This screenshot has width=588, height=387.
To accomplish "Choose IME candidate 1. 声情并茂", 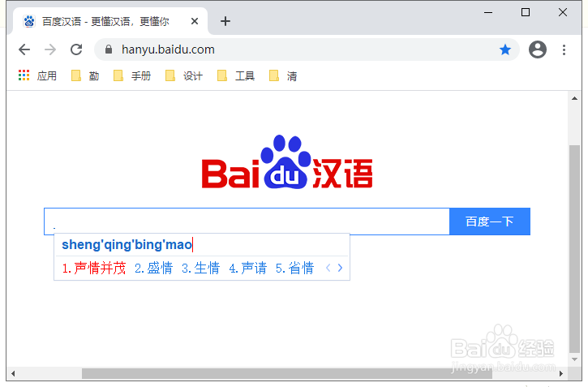I will (x=94, y=268).
